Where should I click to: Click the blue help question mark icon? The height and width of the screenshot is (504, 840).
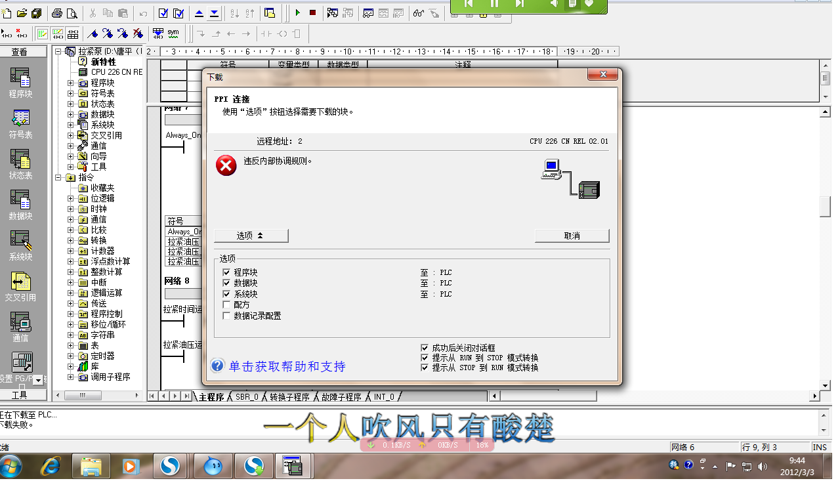pyautogui.click(x=218, y=366)
